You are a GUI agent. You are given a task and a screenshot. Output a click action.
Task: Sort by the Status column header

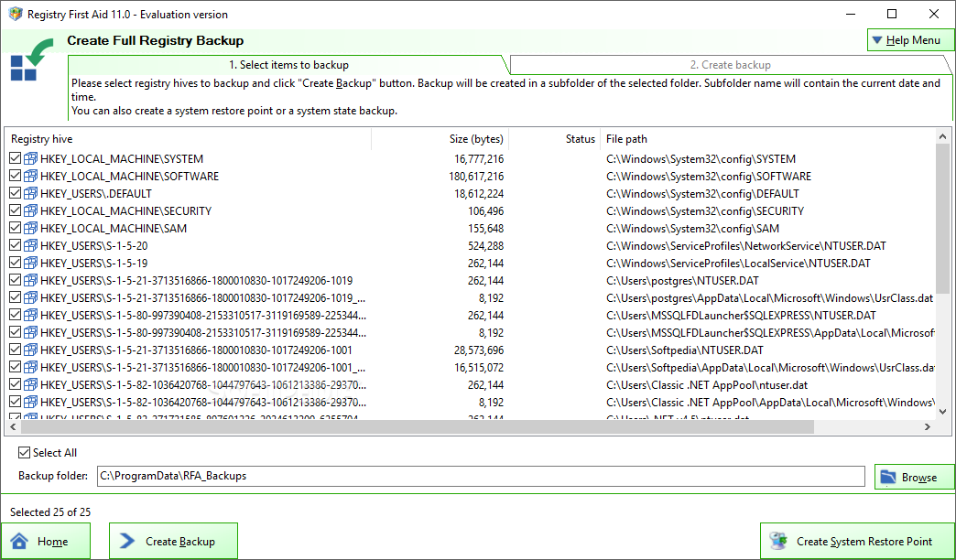click(554, 139)
